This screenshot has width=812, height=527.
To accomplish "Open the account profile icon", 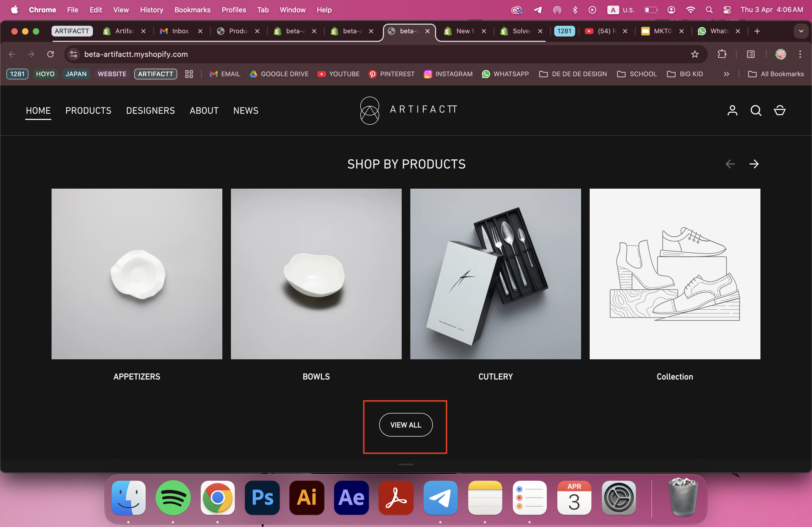I will pyautogui.click(x=732, y=111).
